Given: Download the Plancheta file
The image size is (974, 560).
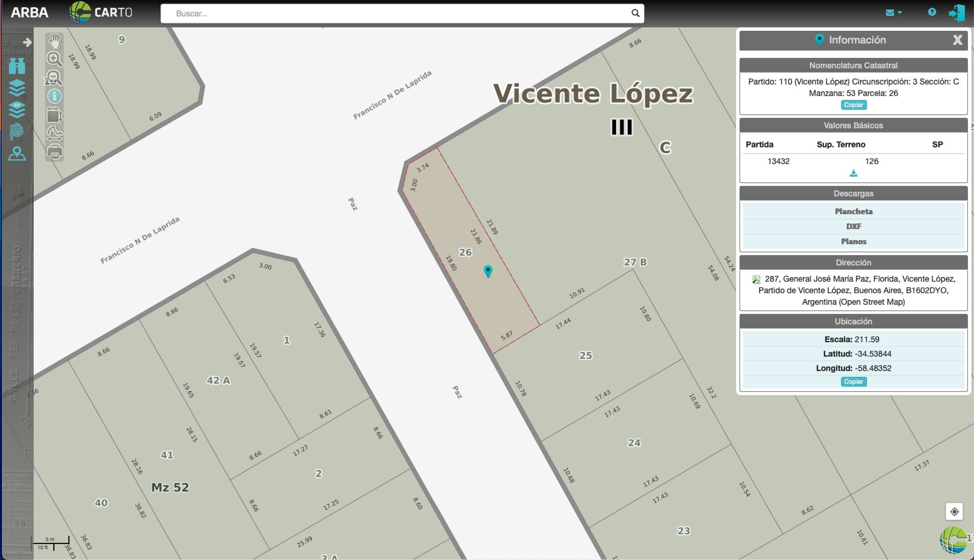Looking at the screenshot, I should coord(853,212).
